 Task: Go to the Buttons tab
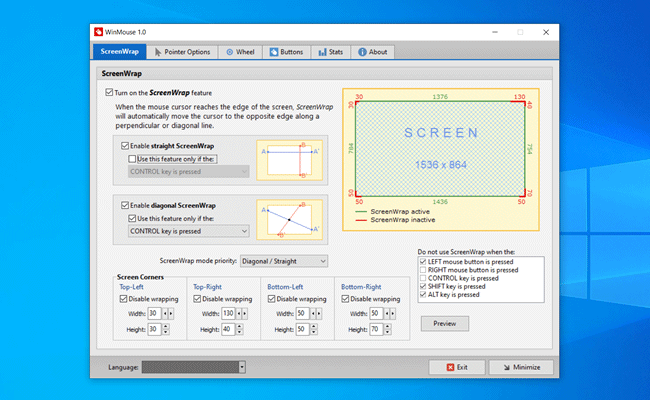pos(286,52)
